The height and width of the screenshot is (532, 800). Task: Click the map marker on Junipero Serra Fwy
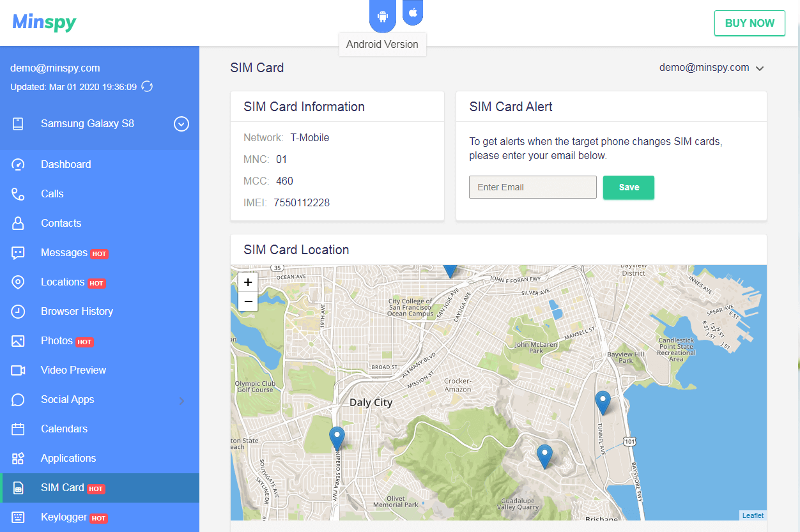[337, 439]
